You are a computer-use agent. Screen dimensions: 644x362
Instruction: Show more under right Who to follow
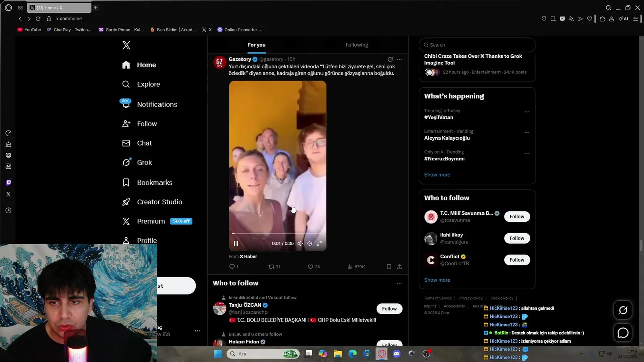[437, 280]
